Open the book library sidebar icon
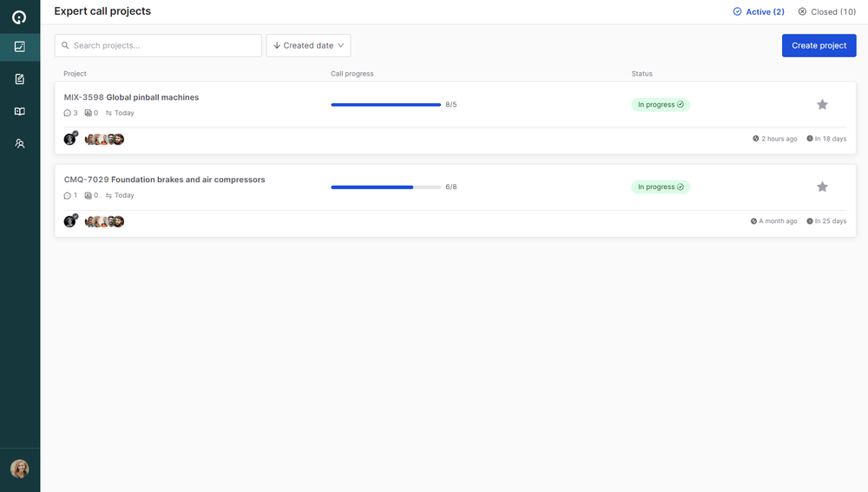The width and height of the screenshot is (868, 492). (19, 111)
